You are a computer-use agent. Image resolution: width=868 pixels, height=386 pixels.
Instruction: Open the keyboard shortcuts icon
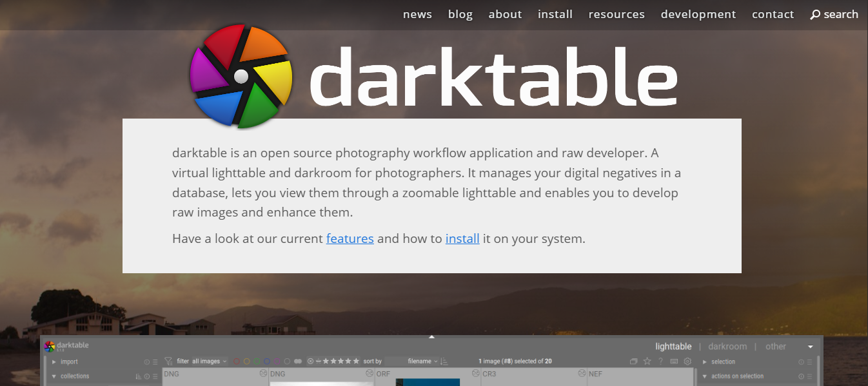(674, 362)
